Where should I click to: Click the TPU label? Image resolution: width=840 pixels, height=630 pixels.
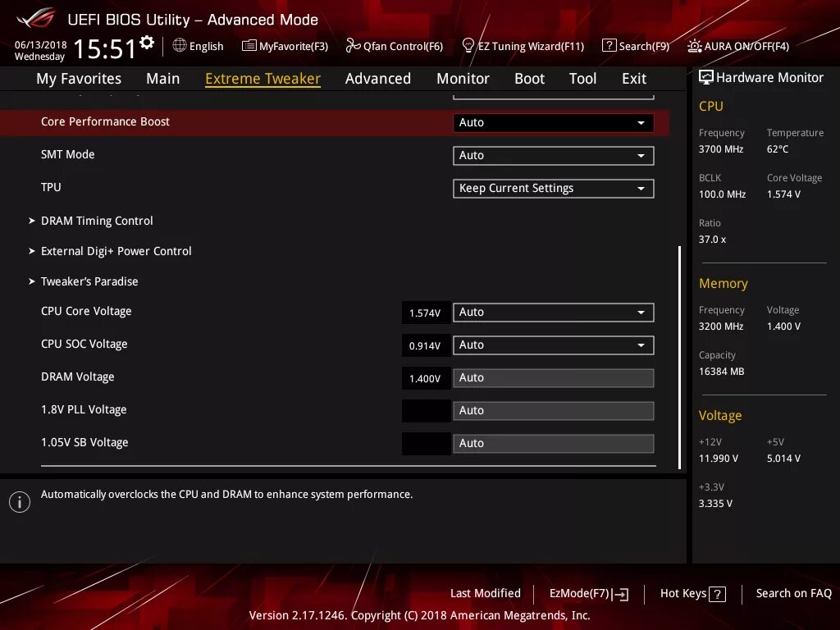coord(51,187)
